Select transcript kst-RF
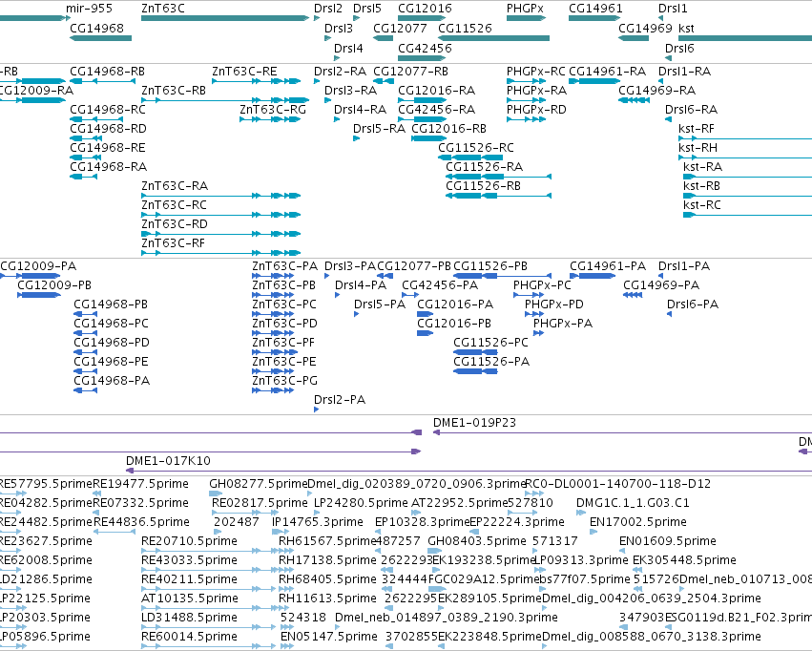This screenshot has height=651, width=812. (x=696, y=129)
